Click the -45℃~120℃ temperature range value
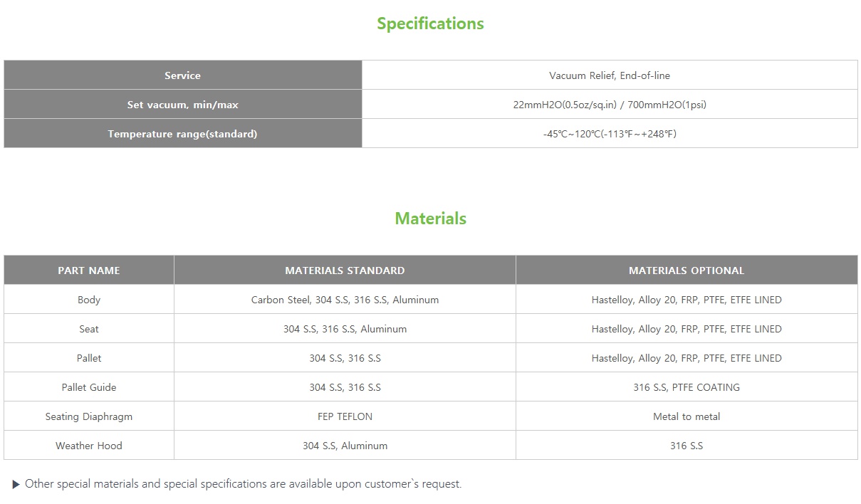The image size is (861, 504). pos(609,134)
